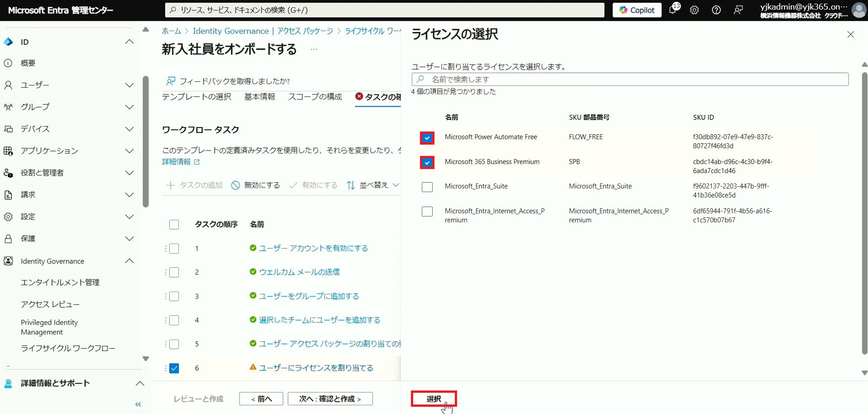The image size is (868, 414).
Task: Check Microsoft_Entra_Internet_Access_Premium license
Action: [427, 212]
